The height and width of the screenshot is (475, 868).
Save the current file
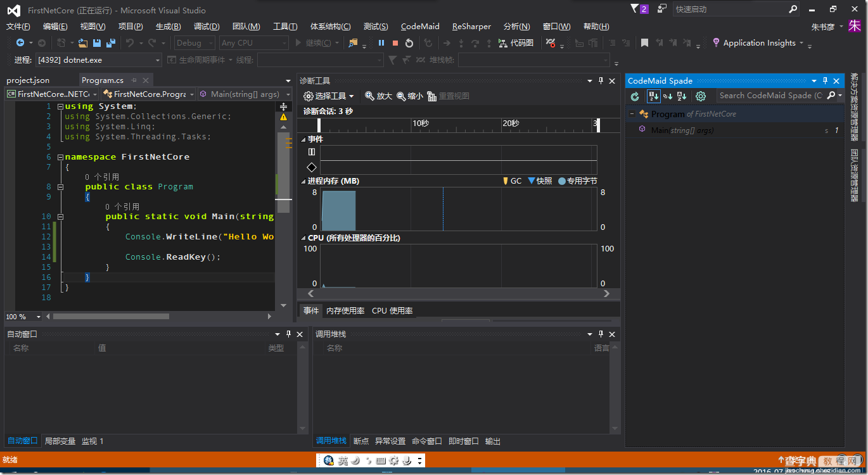coord(97,43)
